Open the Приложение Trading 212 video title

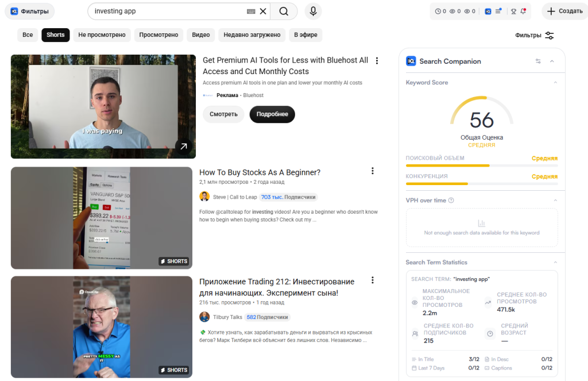pyautogui.click(x=277, y=287)
